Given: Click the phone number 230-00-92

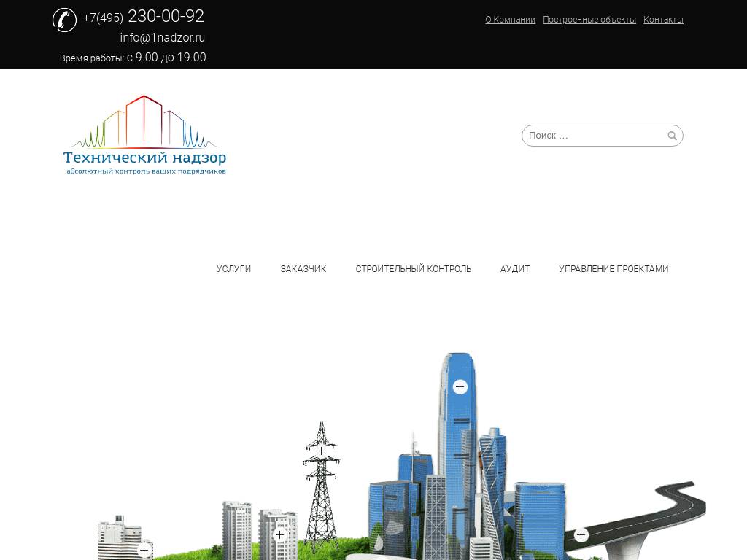Looking at the screenshot, I should pyautogui.click(x=166, y=17).
